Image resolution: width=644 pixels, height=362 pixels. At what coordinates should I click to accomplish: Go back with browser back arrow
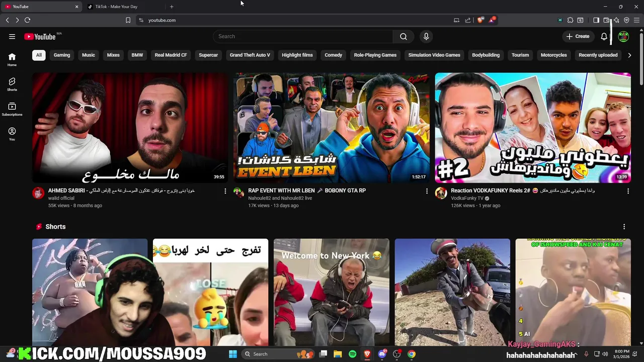coord(7,20)
